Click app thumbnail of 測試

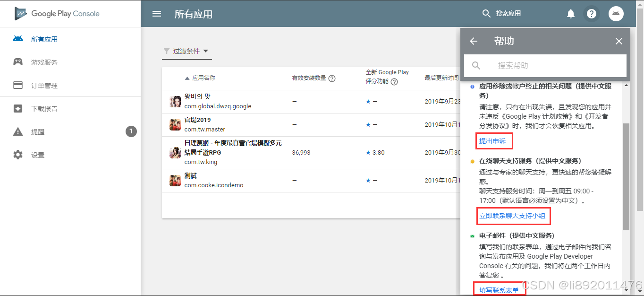point(175,180)
